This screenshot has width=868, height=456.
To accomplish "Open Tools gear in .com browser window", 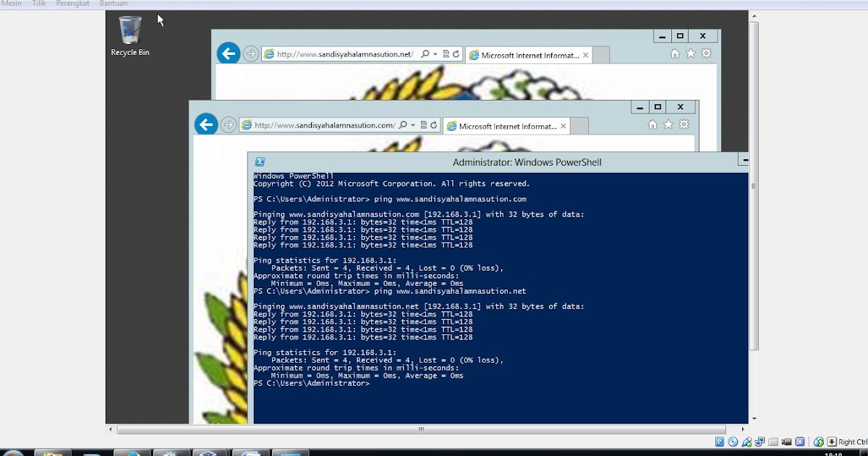I will click(x=684, y=124).
